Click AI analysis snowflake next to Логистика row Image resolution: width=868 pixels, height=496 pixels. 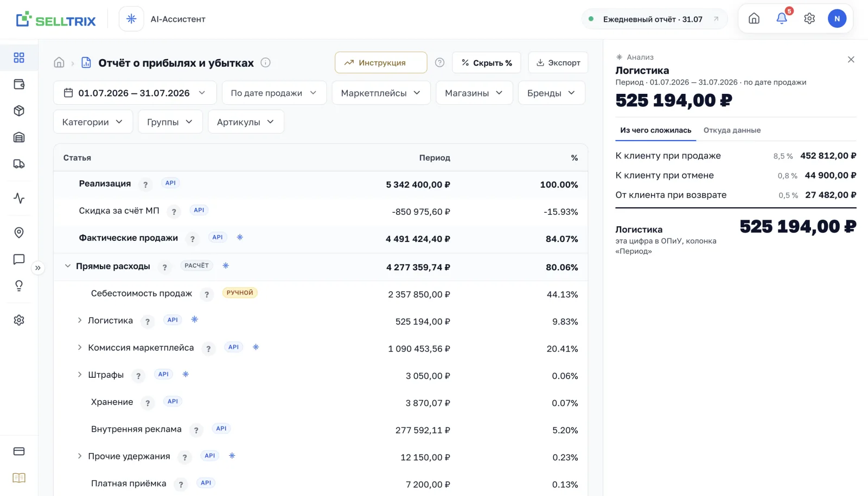pyautogui.click(x=195, y=320)
